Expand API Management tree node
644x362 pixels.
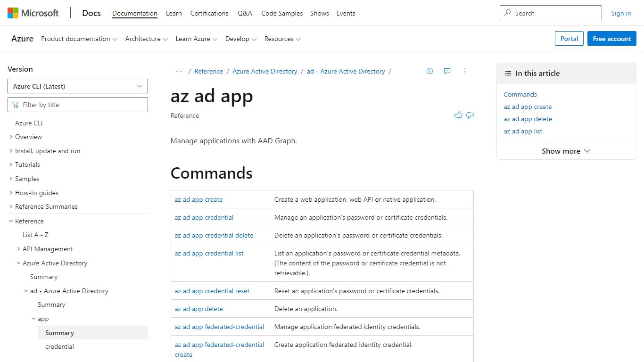(18, 249)
